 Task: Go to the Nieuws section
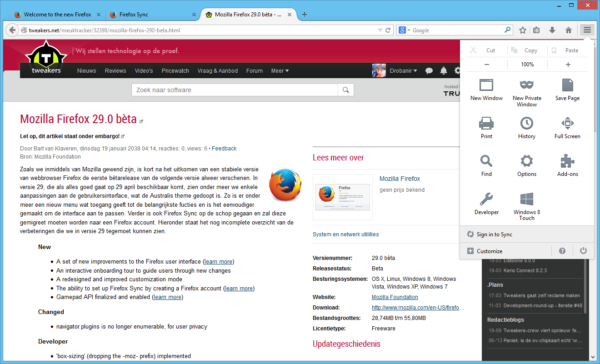point(86,70)
